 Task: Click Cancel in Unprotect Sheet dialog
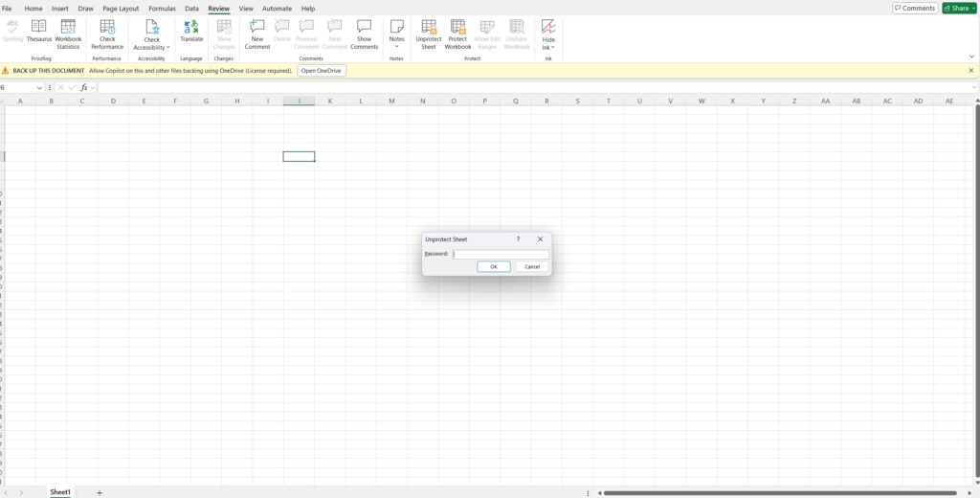pyautogui.click(x=532, y=266)
